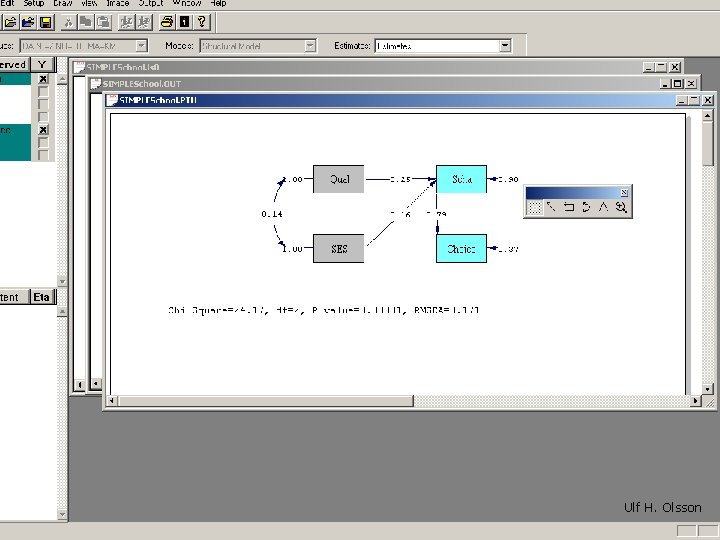Click the latent variables list scroll-down arrow

click(62, 515)
